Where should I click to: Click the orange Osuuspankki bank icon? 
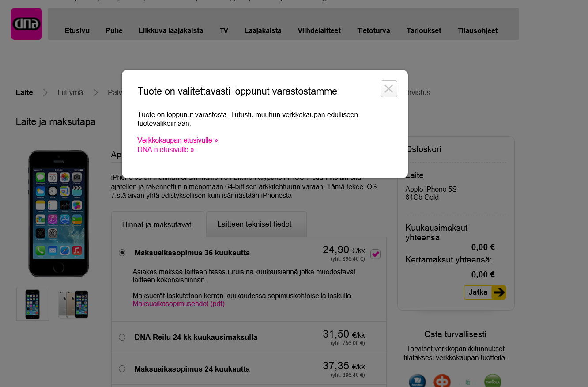[x=442, y=380]
